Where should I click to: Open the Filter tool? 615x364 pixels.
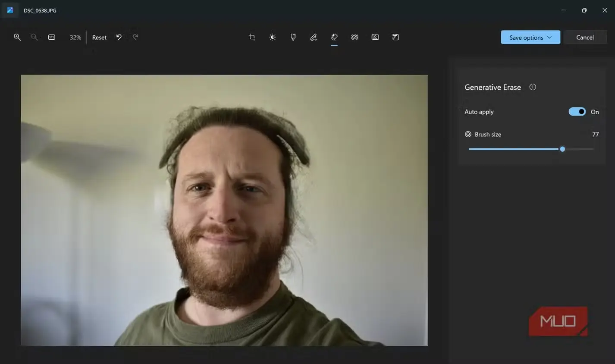coord(293,37)
